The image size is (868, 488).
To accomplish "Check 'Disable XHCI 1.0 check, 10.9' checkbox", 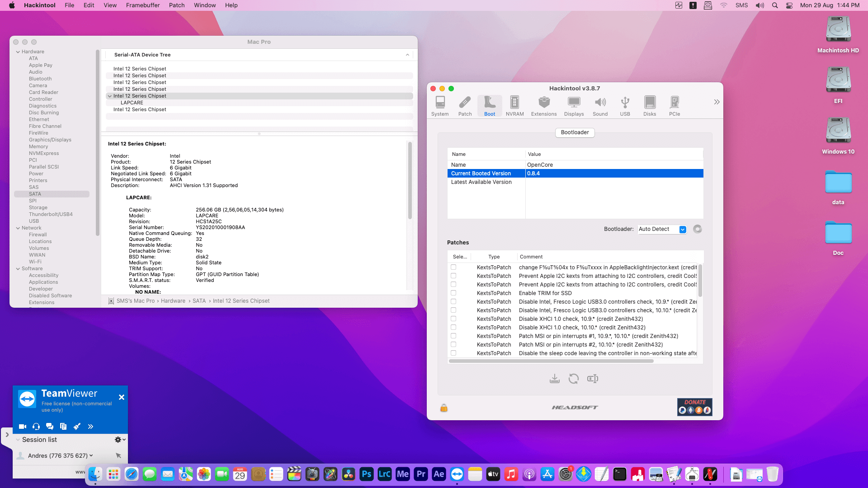I will tap(453, 319).
